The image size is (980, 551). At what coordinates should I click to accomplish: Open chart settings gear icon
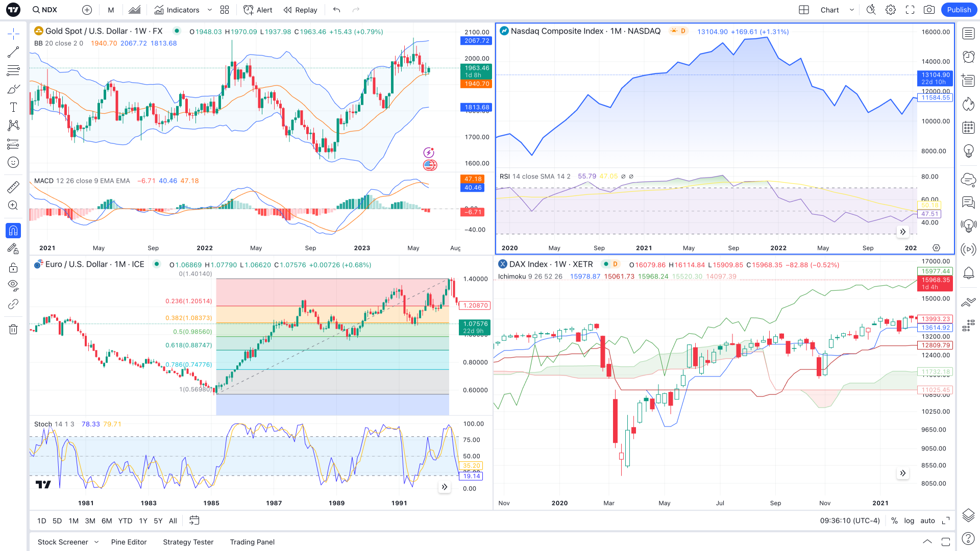(891, 10)
